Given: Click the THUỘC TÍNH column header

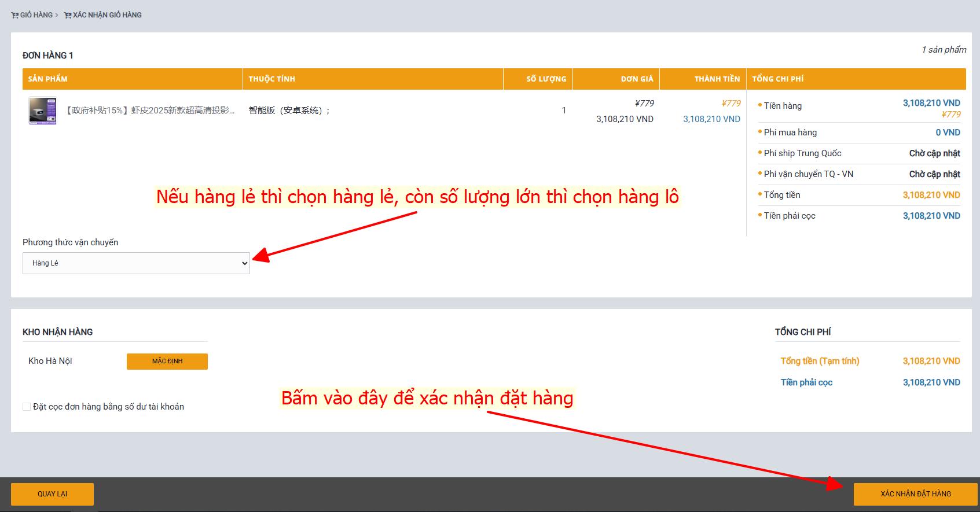Looking at the screenshot, I should pos(271,79).
